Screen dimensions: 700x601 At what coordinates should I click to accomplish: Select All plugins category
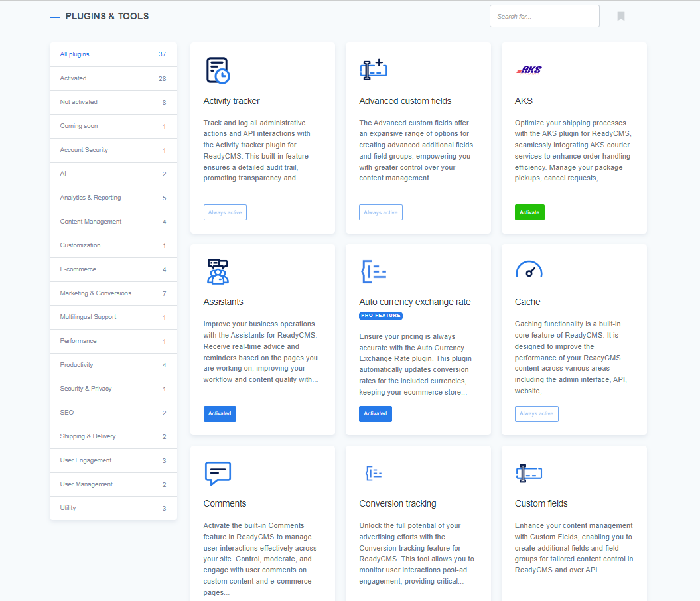[113, 54]
